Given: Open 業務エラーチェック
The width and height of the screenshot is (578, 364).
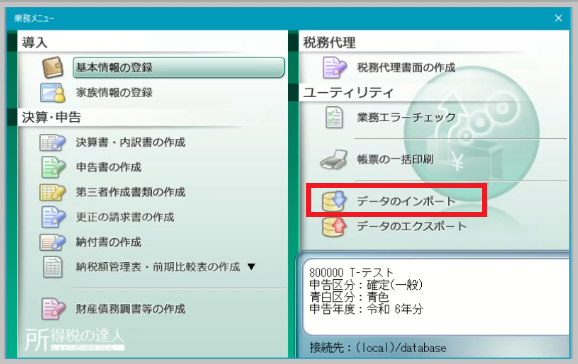Looking at the screenshot, I should click(406, 117).
